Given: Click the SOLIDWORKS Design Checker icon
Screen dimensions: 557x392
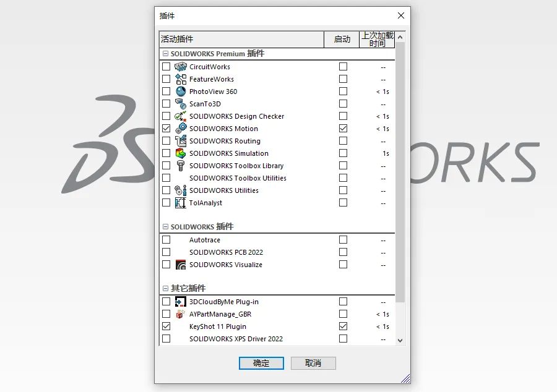Looking at the screenshot, I should pos(181,116).
